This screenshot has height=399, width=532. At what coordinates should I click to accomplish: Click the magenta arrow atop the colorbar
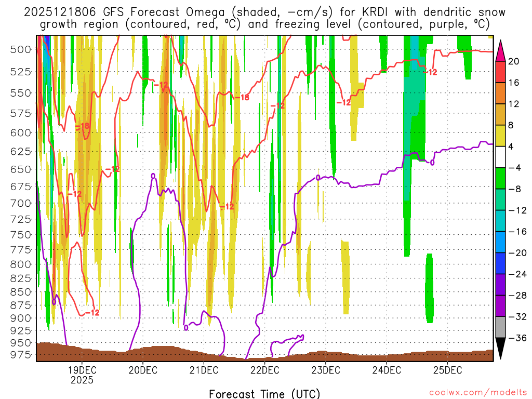point(500,52)
